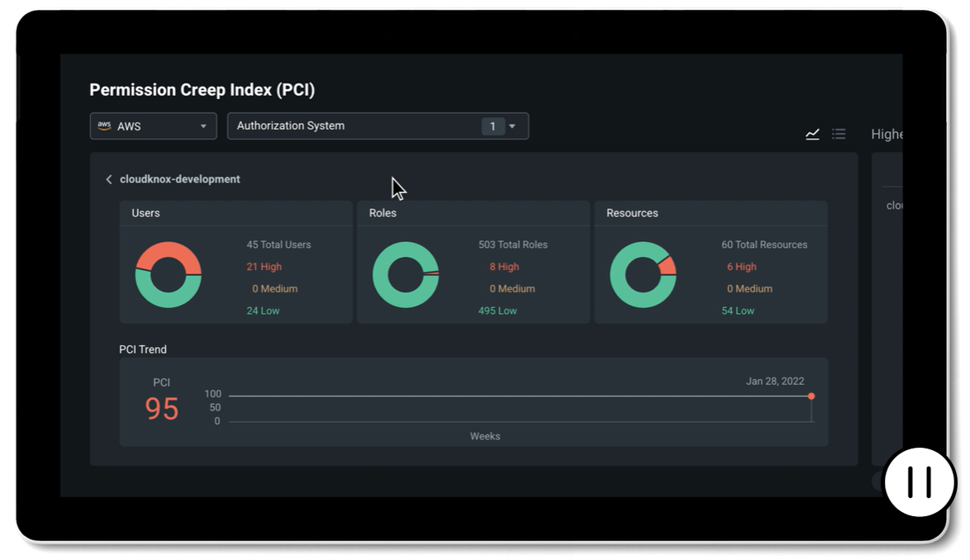Screen dimensions: 970x560
Task: Open the 21 High users link
Action: pos(264,267)
